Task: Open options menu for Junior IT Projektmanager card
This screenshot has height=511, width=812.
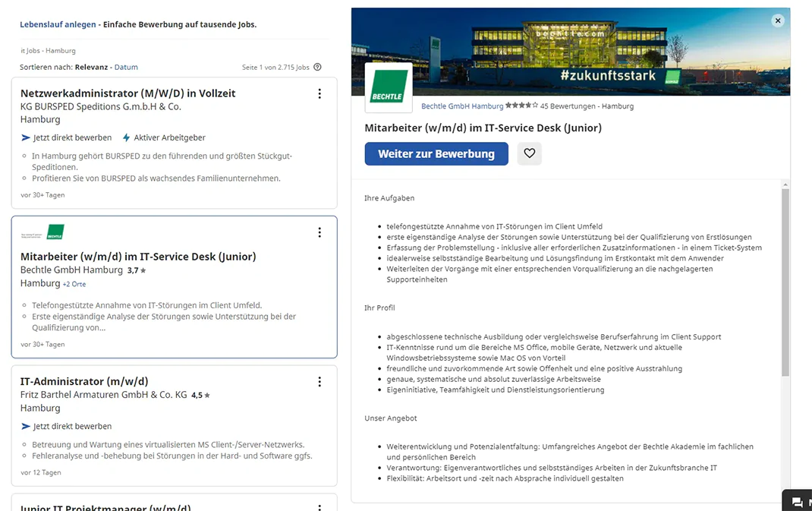Action: click(319, 507)
